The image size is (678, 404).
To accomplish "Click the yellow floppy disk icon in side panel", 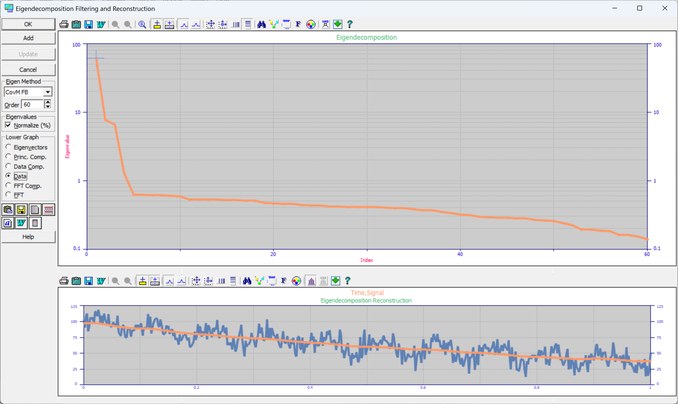I will coord(21,210).
